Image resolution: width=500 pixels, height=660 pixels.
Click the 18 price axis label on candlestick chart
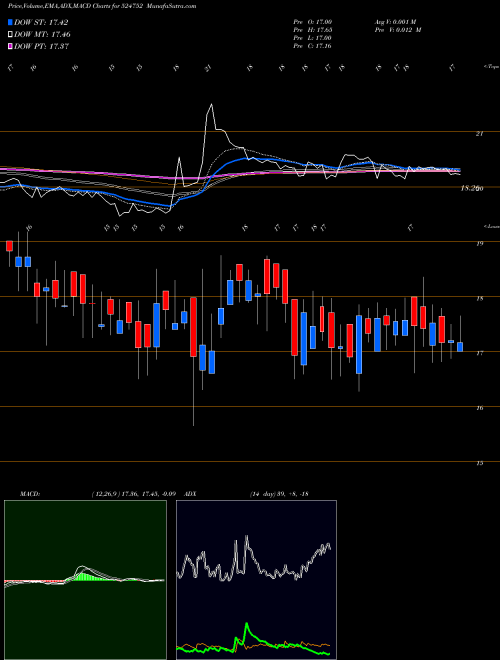click(479, 299)
